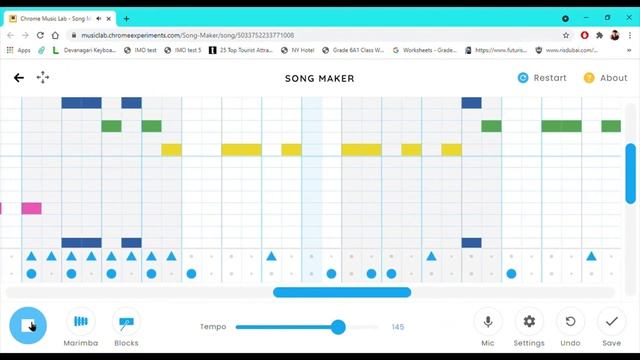Switch the Marimba instrument
The image size is (640, 360).
click(81, 327)
